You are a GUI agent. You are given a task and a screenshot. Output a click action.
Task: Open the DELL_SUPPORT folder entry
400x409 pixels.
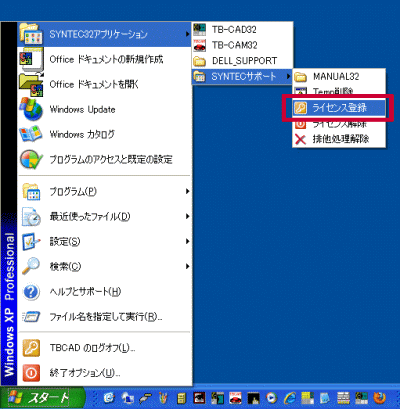pos(242,61)
